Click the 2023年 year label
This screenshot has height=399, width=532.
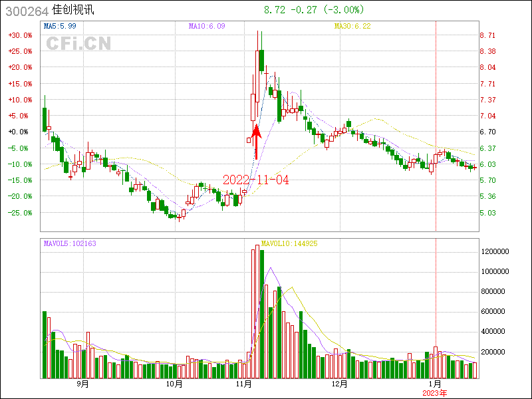[x=436, y=392]
